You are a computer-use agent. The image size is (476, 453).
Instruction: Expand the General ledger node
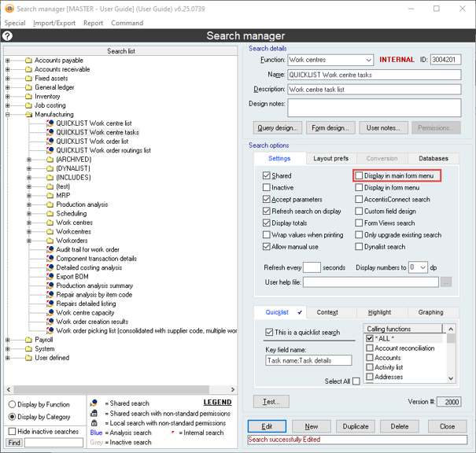pos(7,87)
